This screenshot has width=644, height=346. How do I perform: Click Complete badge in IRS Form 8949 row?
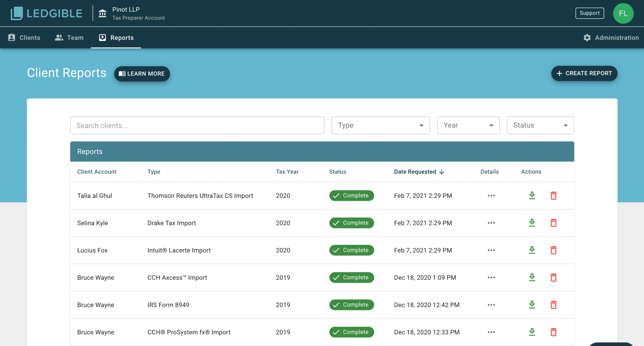[x=352, y=304]
